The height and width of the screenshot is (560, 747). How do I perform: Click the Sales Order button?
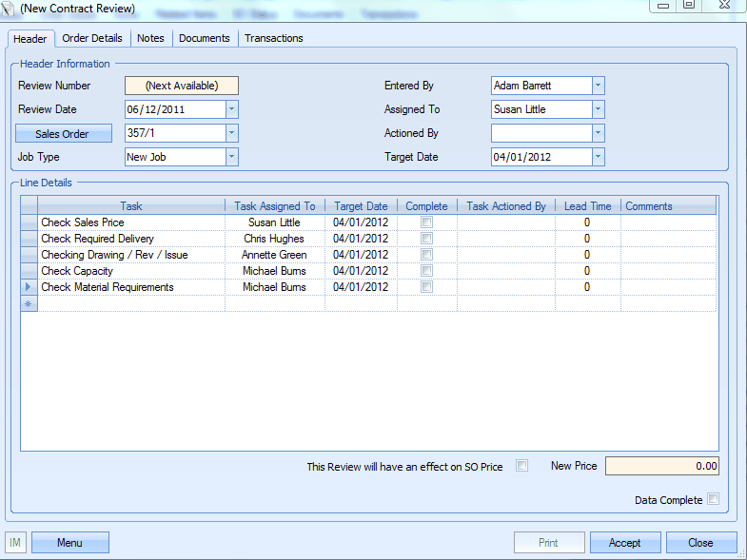click(64, 134)
